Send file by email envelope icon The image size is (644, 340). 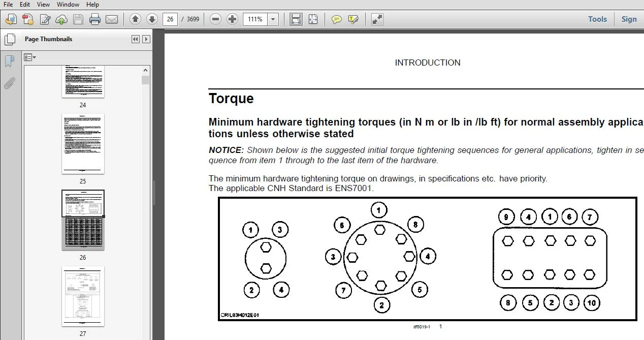(x=112, y=19)
